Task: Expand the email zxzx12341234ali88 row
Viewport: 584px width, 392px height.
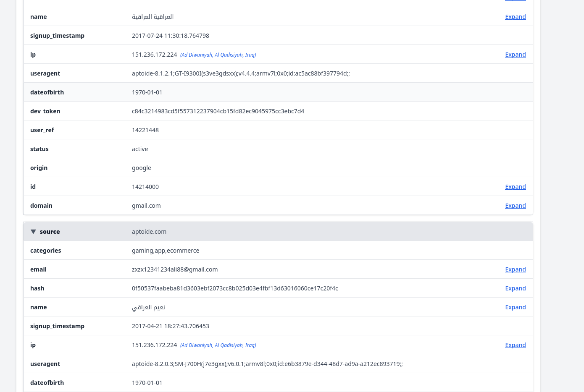Action: tap(515, 269)
